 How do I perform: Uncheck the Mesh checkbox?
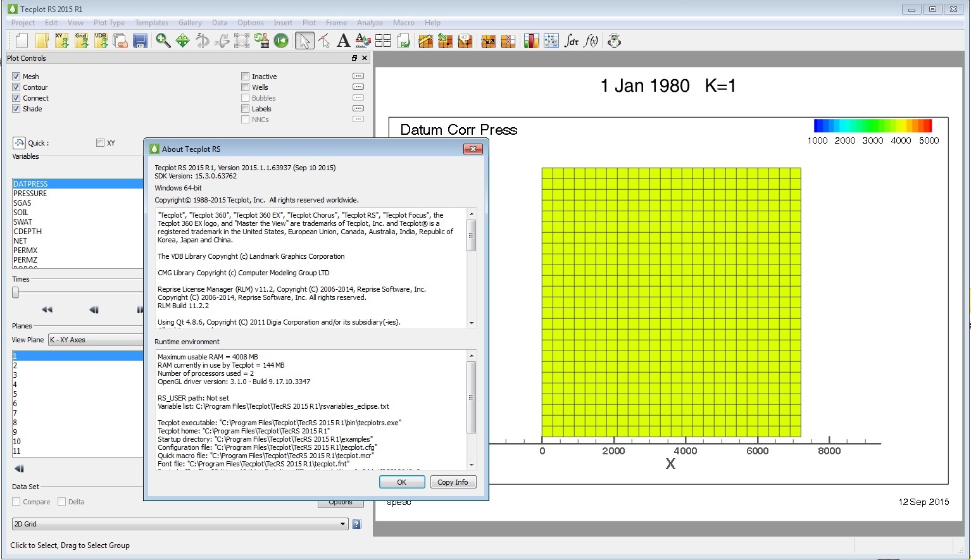coord(16,77)
